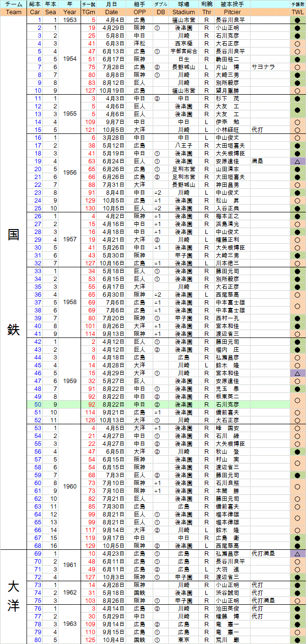The height and width of the screenshot is (644, 306).
Task: Click the pitcher name "山田清志"
Action: [x=228, y=169]
